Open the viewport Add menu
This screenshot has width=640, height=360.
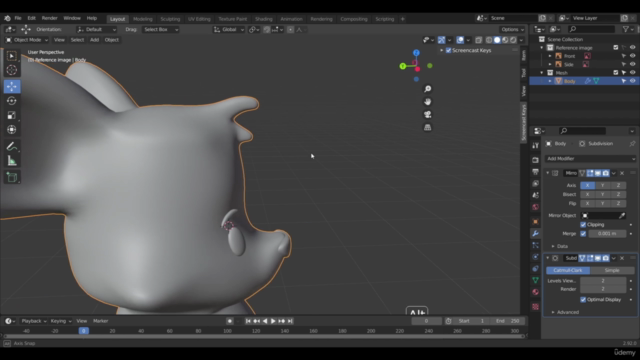tap(94, 40)
